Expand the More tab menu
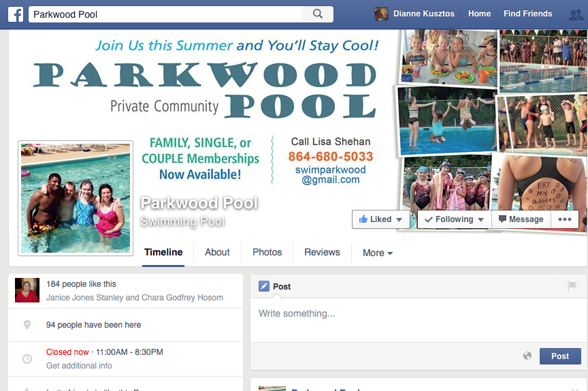This screenshot has height=391, width=588. (x=377, y=253)
